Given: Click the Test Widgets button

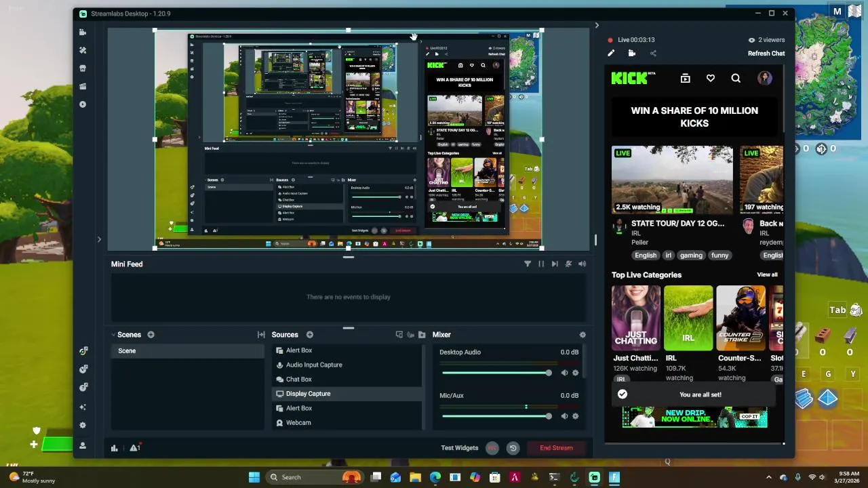Looking at the screenshot, I should coord(460,448).
